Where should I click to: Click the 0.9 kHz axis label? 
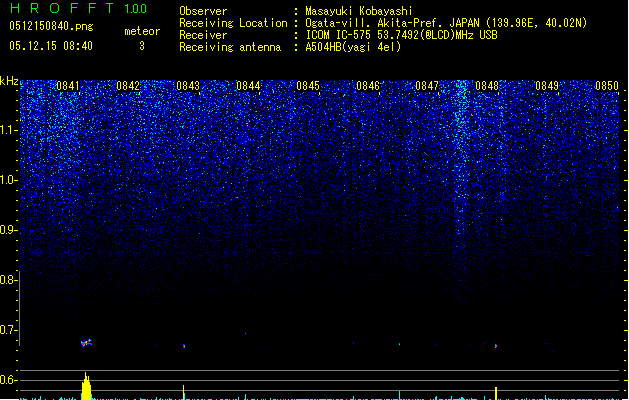click(9, 230)
